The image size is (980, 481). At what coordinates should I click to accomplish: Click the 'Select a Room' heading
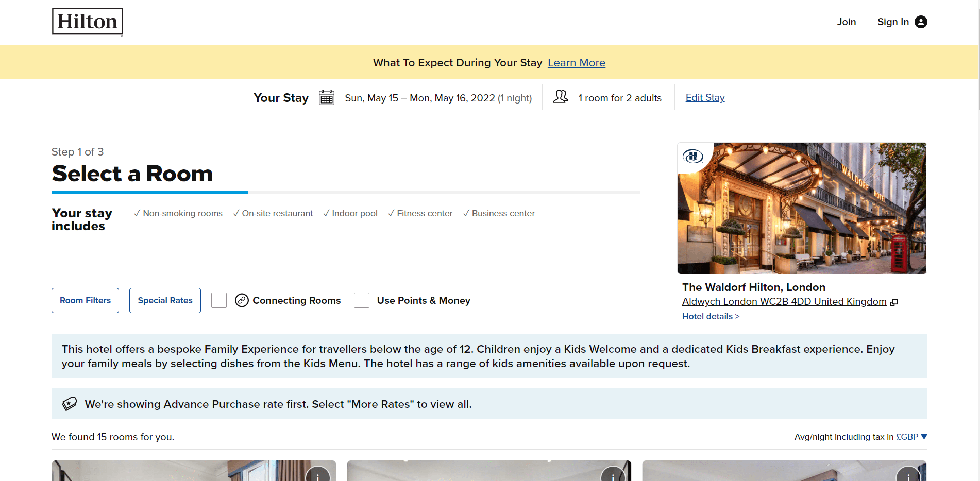(x=132, y=174)
